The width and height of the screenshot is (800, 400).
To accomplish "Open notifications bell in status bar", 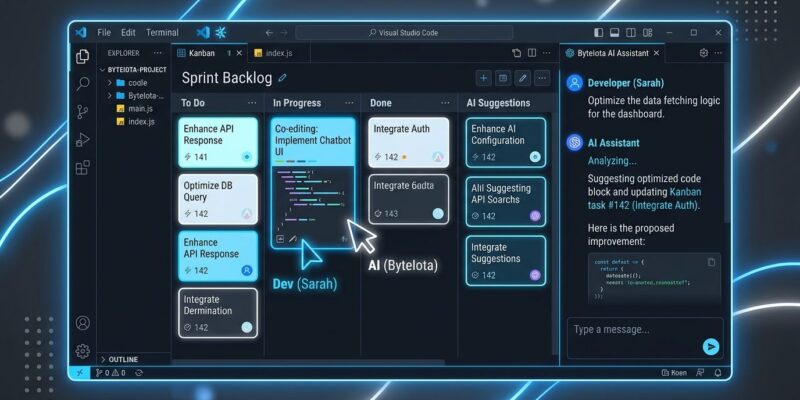I will 718,373.
